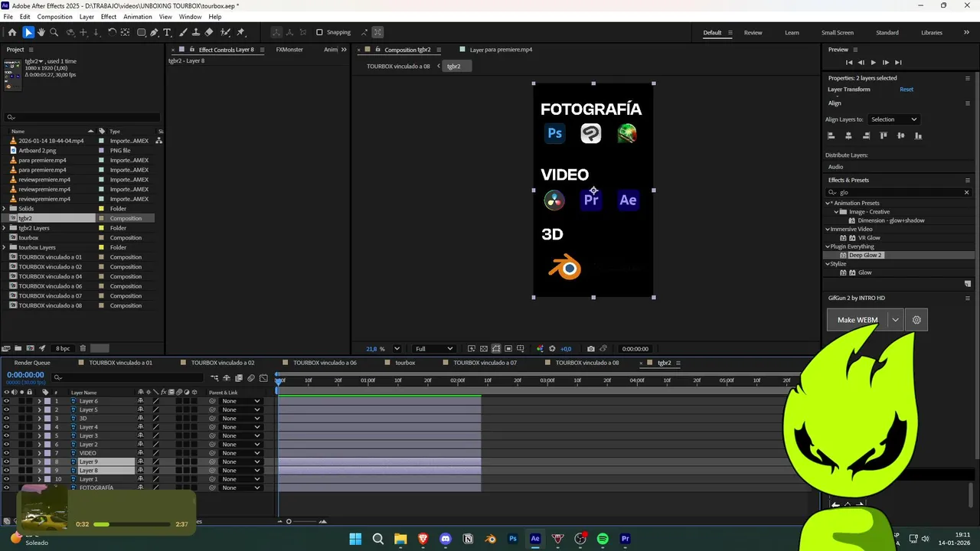This screenshot has height=551, width=980.
Task: Expand the tourbox Layers folder
Action: click(x=4, y=247)
